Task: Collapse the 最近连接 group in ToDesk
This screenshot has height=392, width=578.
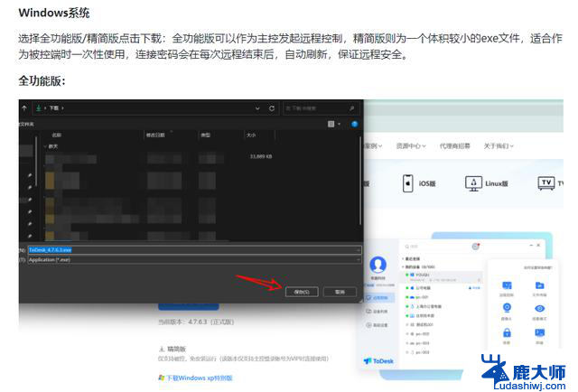Action: (403, 259)
